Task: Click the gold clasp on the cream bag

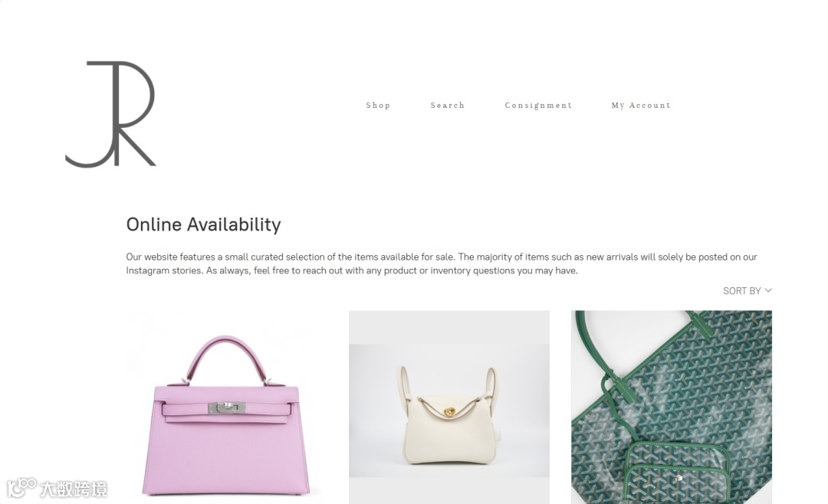Action: [450, 411]
